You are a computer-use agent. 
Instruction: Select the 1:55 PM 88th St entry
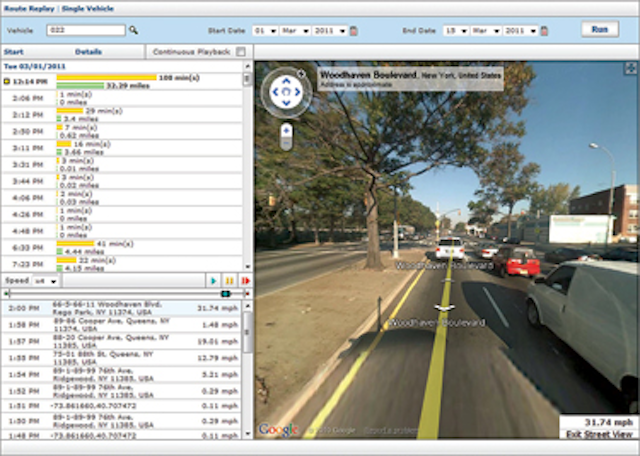[x=121, y=358]
